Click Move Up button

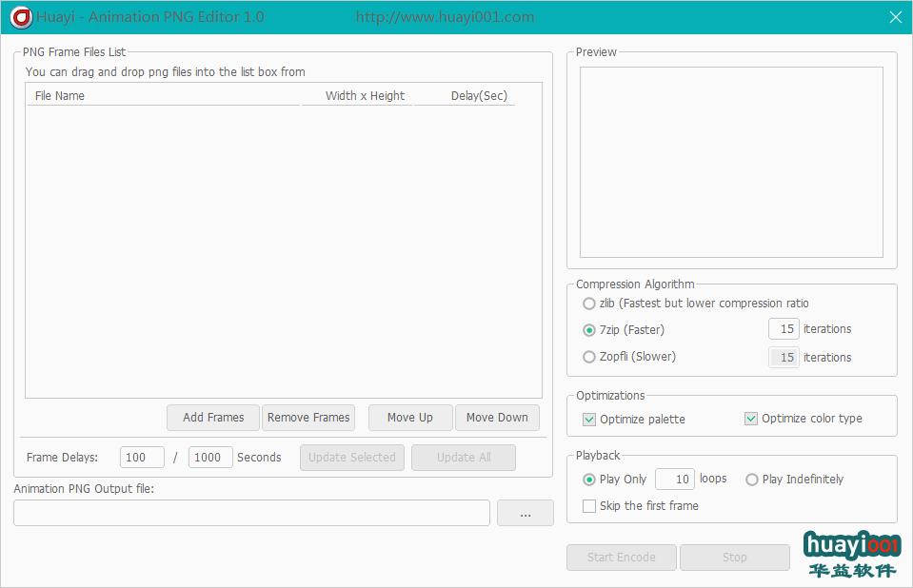410,418
